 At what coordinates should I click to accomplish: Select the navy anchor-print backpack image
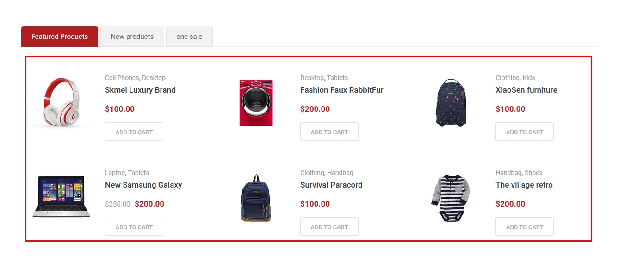[451, 102]
